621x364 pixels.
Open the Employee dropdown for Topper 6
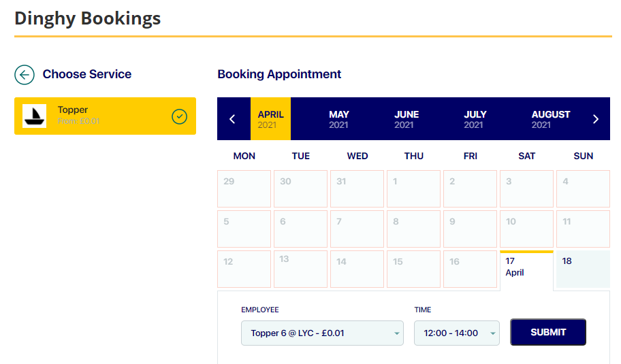pos(322,333)
